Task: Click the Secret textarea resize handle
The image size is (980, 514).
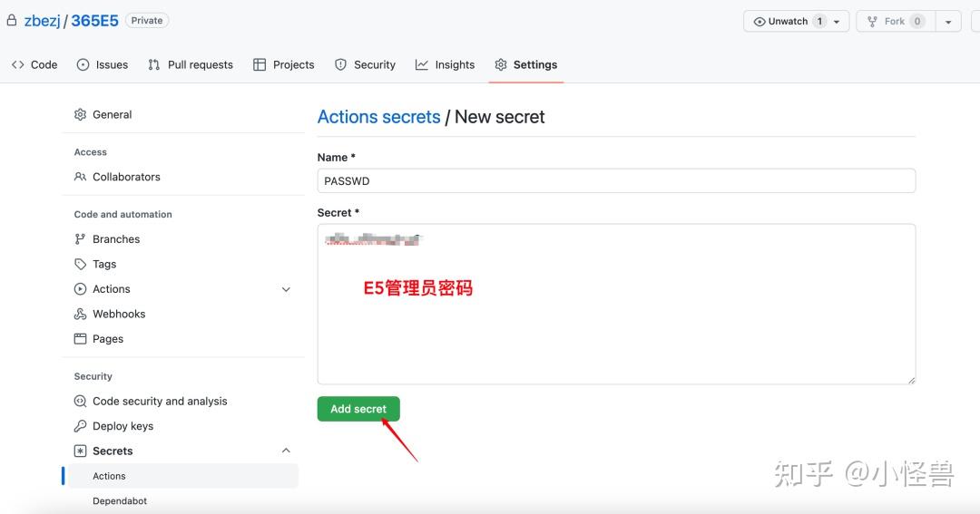Action: [x=911, y=380]
